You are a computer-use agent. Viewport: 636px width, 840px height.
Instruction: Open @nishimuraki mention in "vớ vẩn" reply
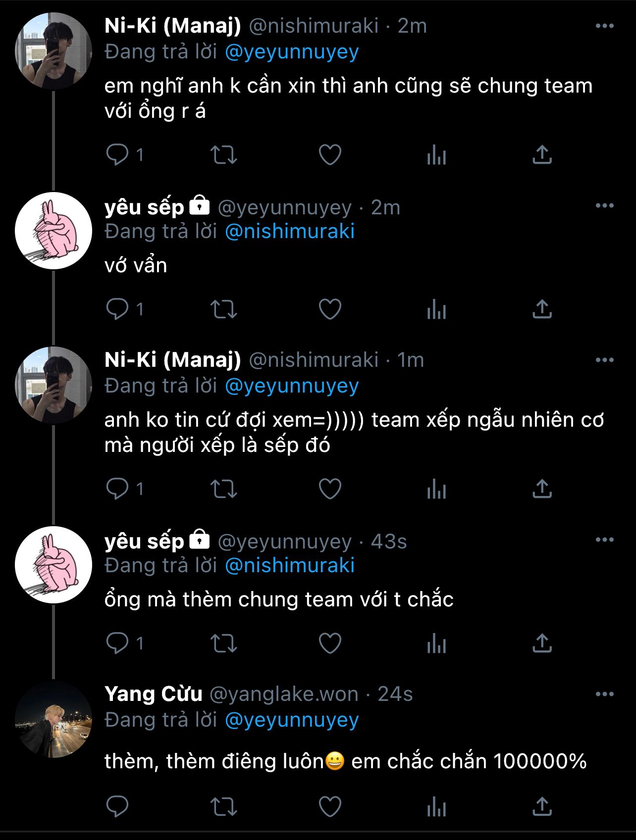click(289, 232)
